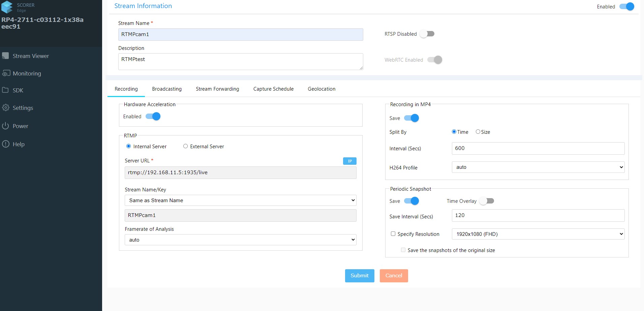This screenshot has height=311, width=644.
Task: Select the External Server radio button
Action: click(x=185, y=146)
